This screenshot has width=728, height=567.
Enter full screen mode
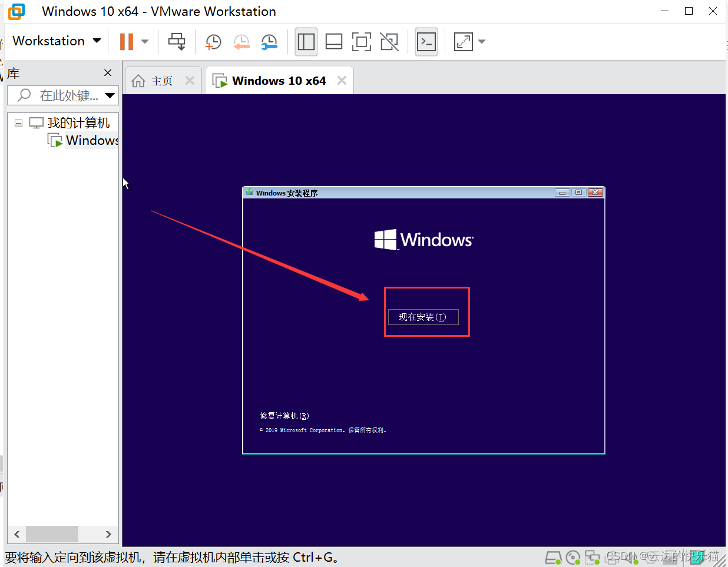point(362,42)
